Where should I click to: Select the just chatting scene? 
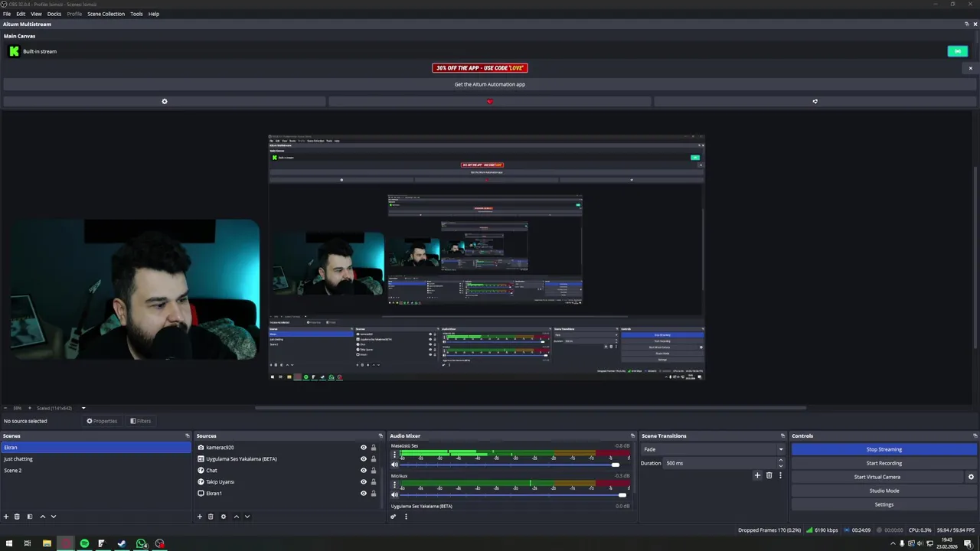coord(96,459)
